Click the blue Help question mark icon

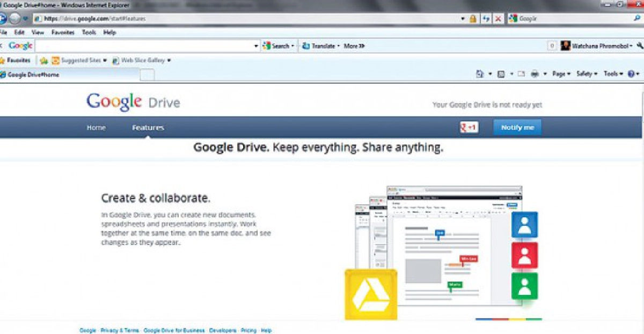point(631,74)
